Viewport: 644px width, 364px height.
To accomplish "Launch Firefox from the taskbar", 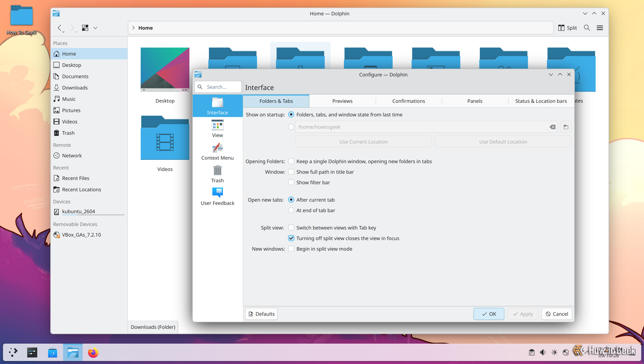I will [x=93, y=352].
